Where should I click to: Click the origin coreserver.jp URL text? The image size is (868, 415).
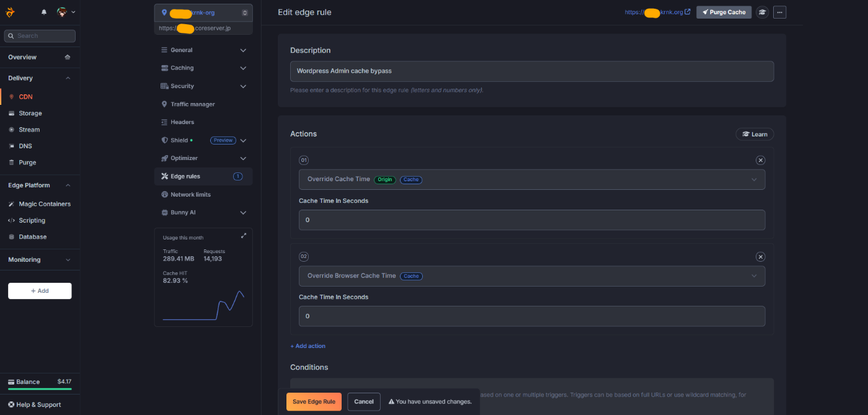click(x=195, y=29)
